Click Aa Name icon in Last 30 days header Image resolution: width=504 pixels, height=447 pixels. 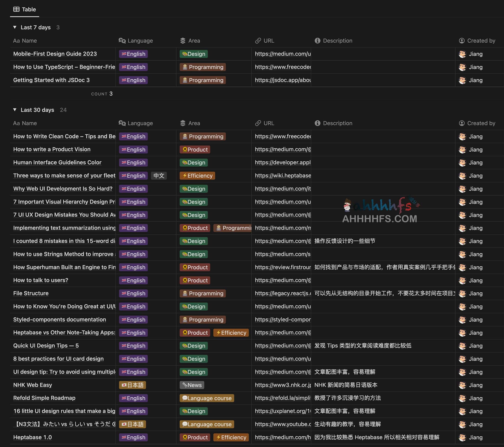[16, 123]
